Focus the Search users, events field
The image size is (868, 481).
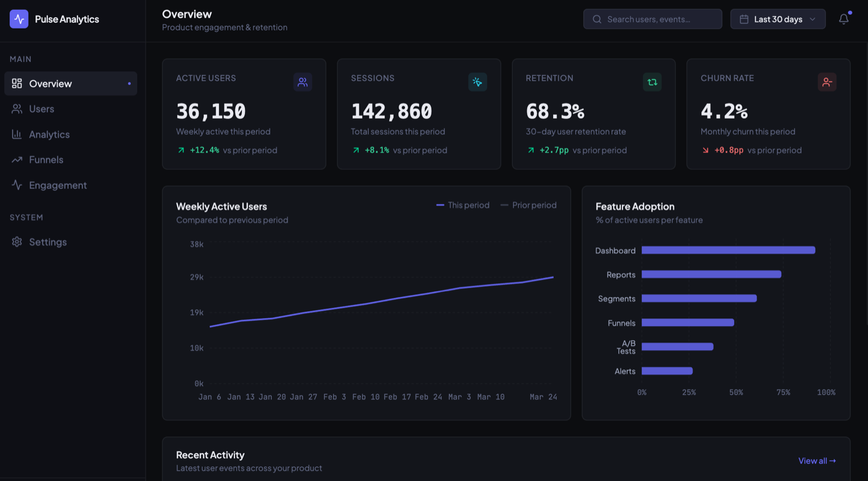[653, 19]
